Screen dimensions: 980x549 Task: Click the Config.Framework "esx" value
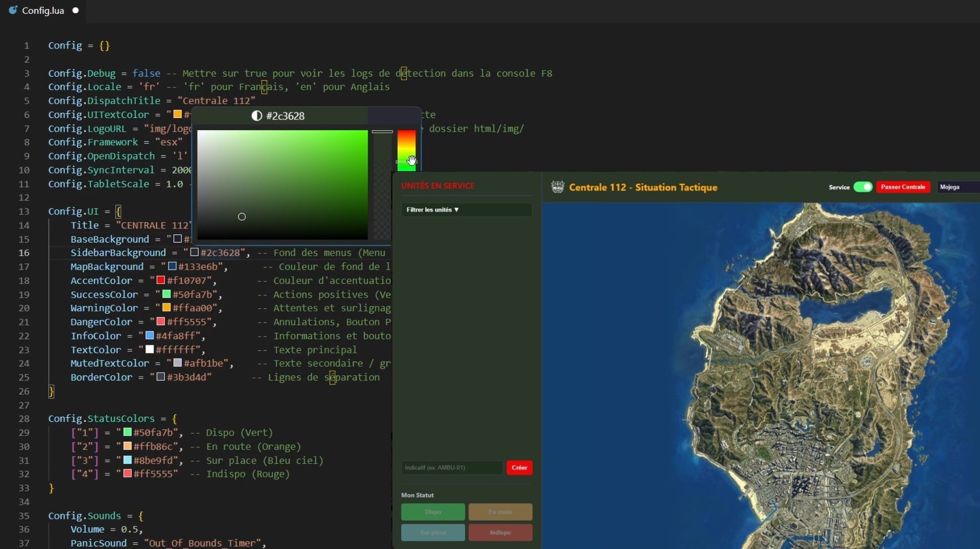point(169,142)
